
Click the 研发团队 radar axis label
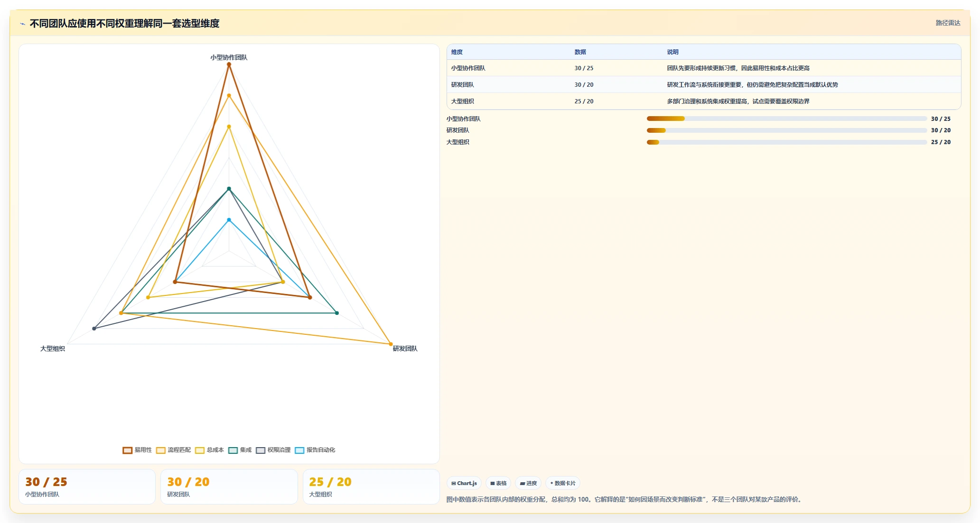click(x=405, y=349)
